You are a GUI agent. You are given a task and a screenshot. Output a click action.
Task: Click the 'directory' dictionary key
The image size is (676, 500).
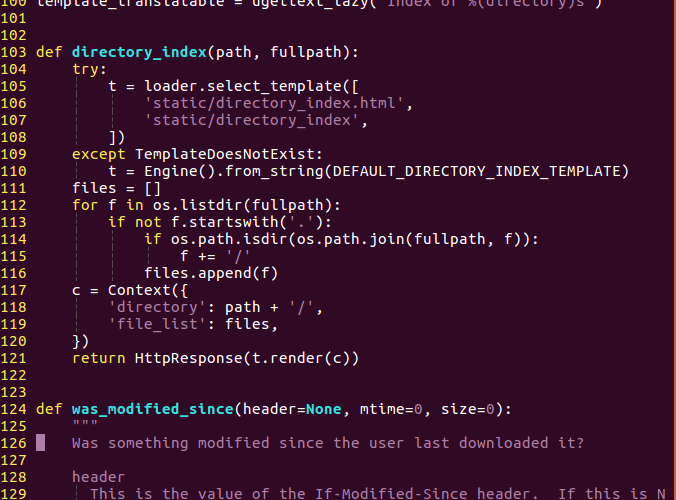click(x=157, y=307)
